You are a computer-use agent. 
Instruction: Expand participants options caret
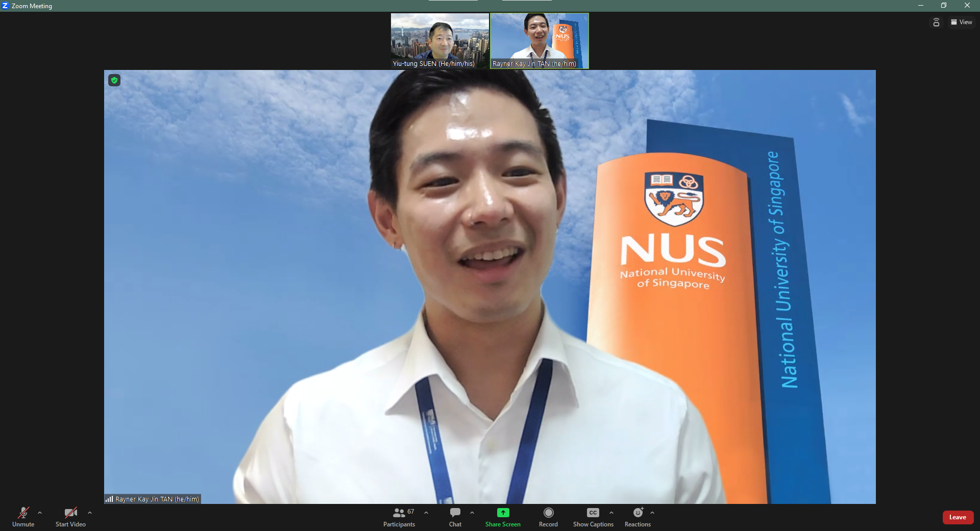426,513
